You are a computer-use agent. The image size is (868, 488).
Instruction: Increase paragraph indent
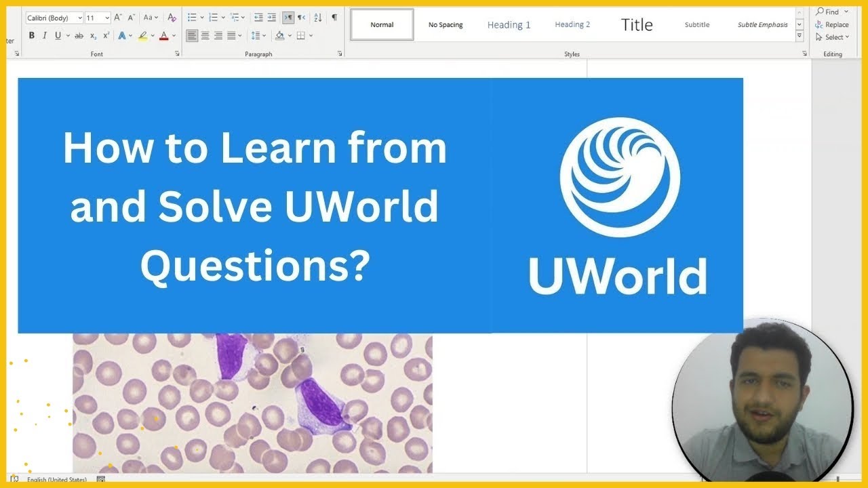point(272,18)
